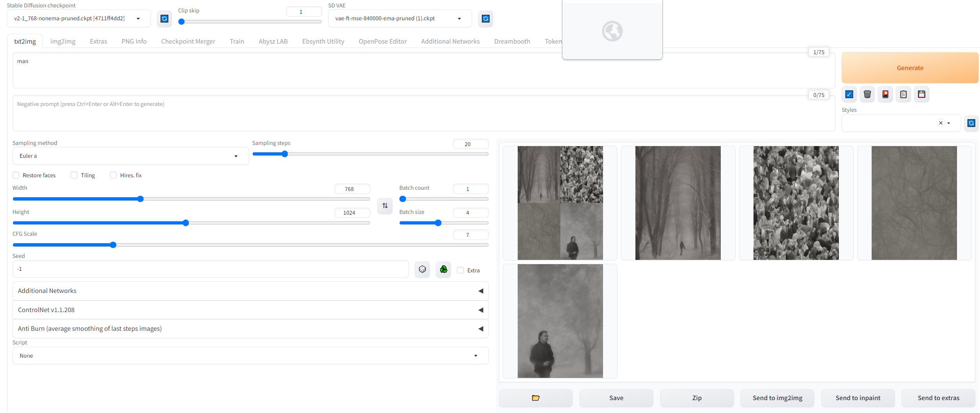
Task: Click the floppy disk icon to save style
Action: click(x=922, y=94)
